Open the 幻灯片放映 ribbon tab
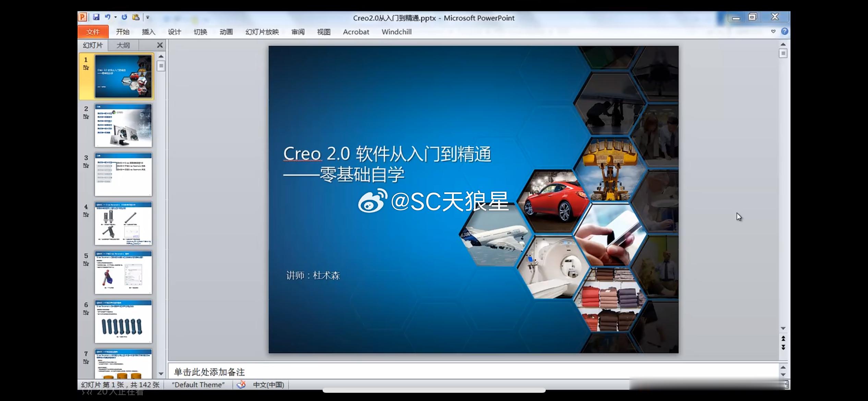The width and height of the screenshot is (868, 401). pyautogui.click(x=262, y=32)
